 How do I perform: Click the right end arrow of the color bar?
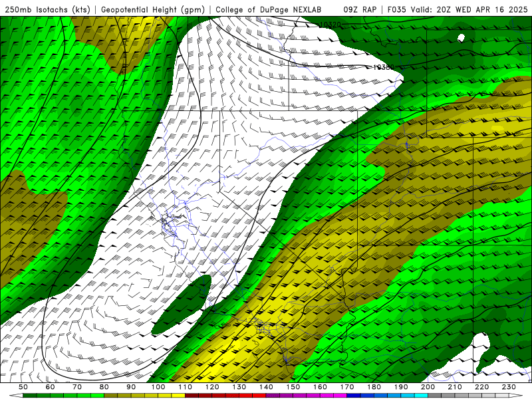(516, 396)
